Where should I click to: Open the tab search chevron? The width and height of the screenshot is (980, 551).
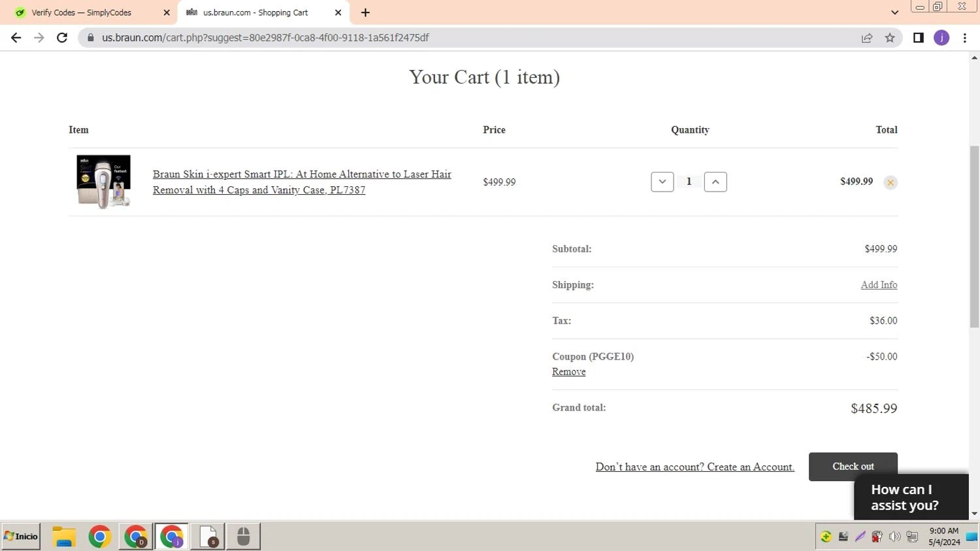pos(894,12)
